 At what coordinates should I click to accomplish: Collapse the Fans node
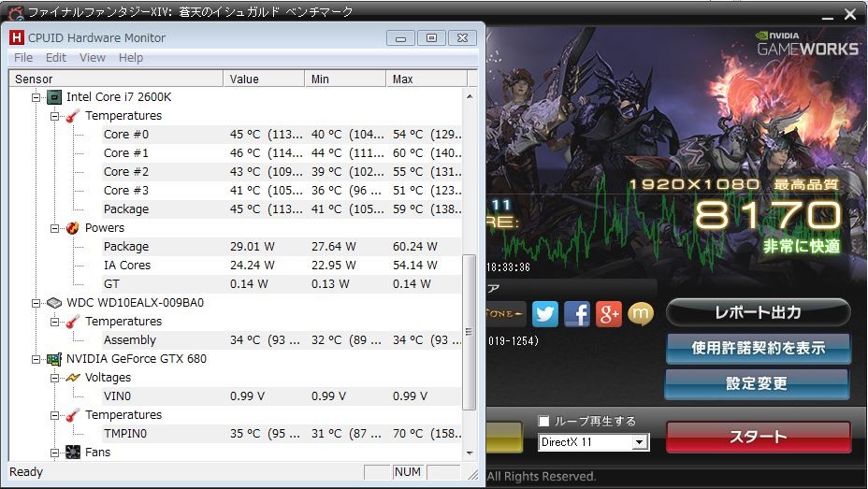click(x=55, y=453)
